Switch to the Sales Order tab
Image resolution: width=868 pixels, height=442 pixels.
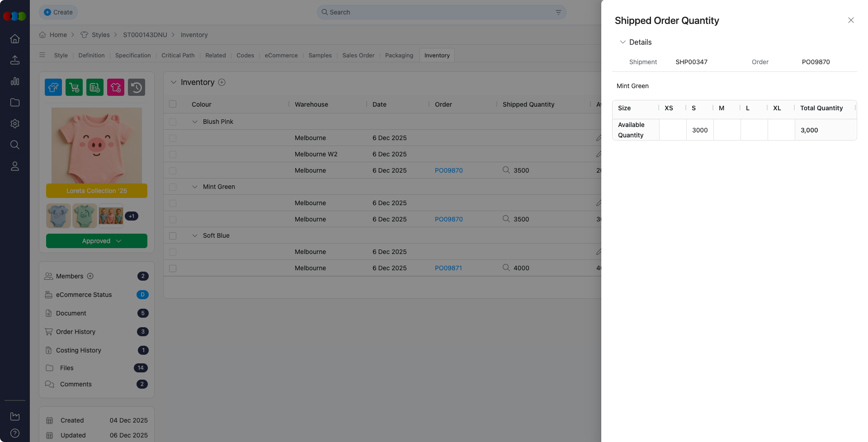click(x=358, y=55)
